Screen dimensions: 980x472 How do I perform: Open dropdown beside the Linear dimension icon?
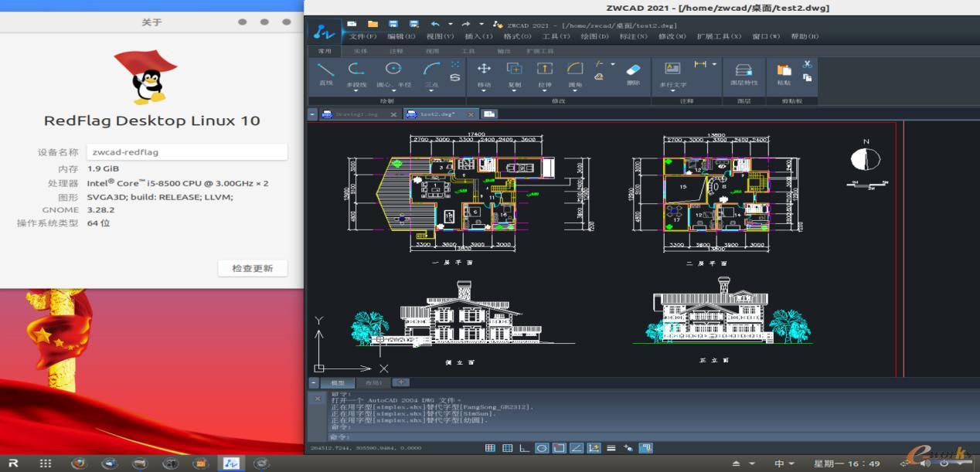(714, 64)
